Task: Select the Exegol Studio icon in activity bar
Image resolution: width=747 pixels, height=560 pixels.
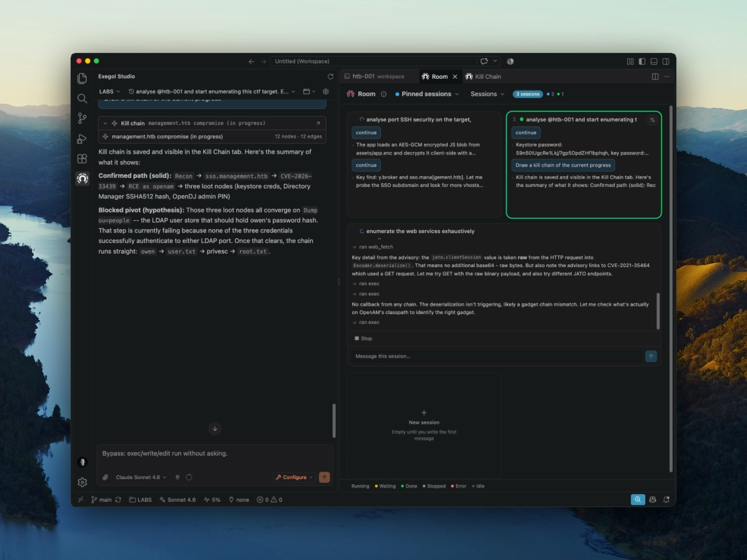Action: 82,178
